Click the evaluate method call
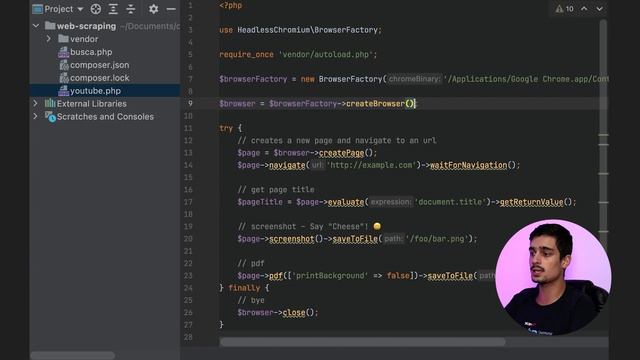 tap(346, 202)
